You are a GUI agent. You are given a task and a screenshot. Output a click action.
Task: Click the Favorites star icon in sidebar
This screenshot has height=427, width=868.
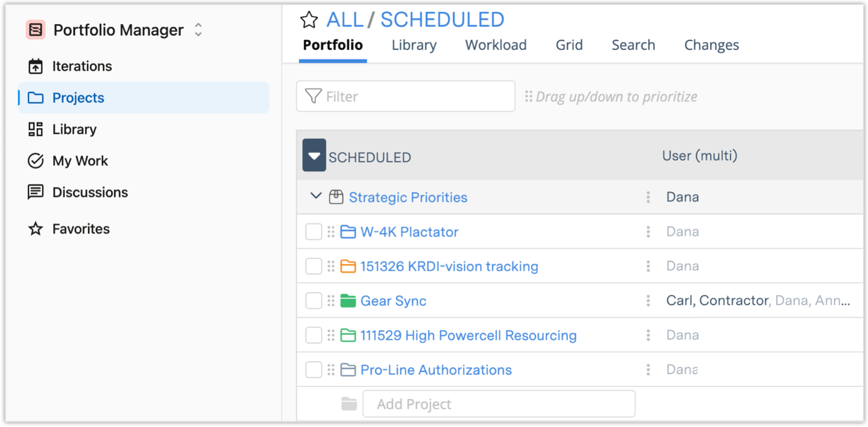point(36,229)
